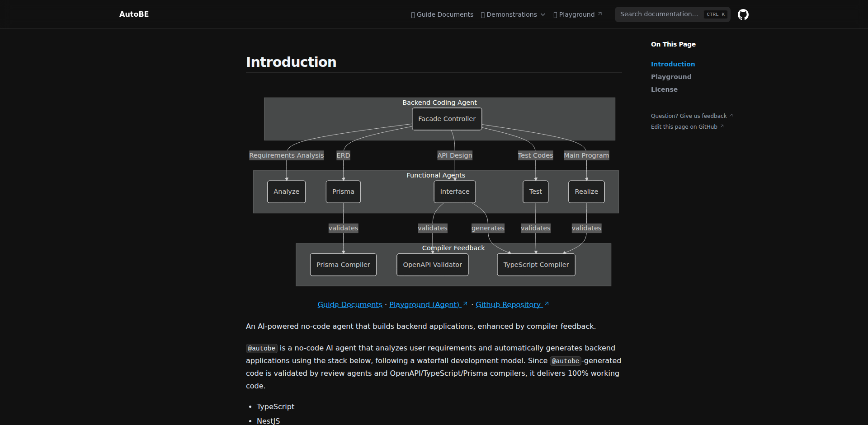This screenshot has width=868, height=425.
Task: Click the Prisma Compiler node
Action: point(343,265)
